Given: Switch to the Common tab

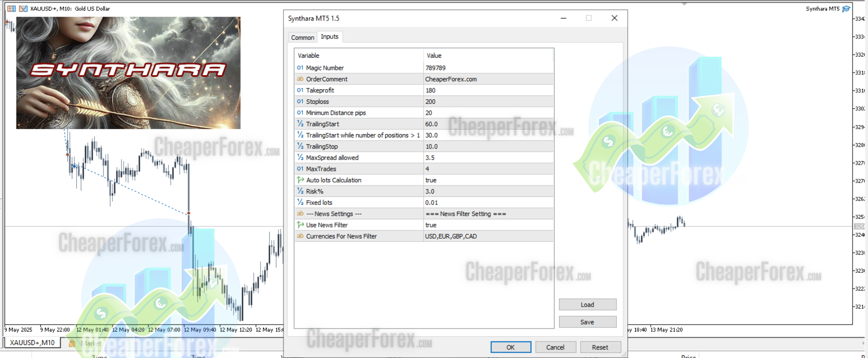Looking at the screenshot, I should point(302,37).
